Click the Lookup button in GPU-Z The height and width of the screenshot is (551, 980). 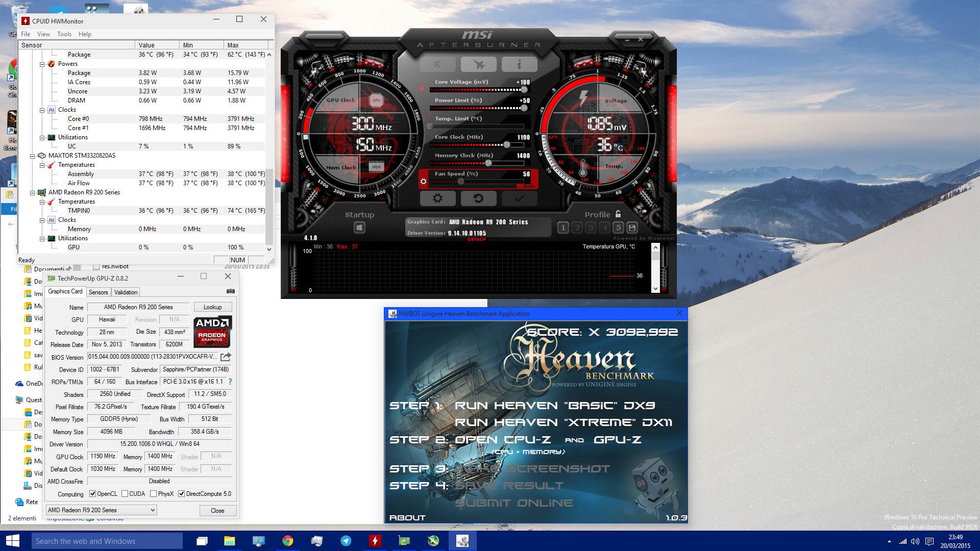point(212,307)
